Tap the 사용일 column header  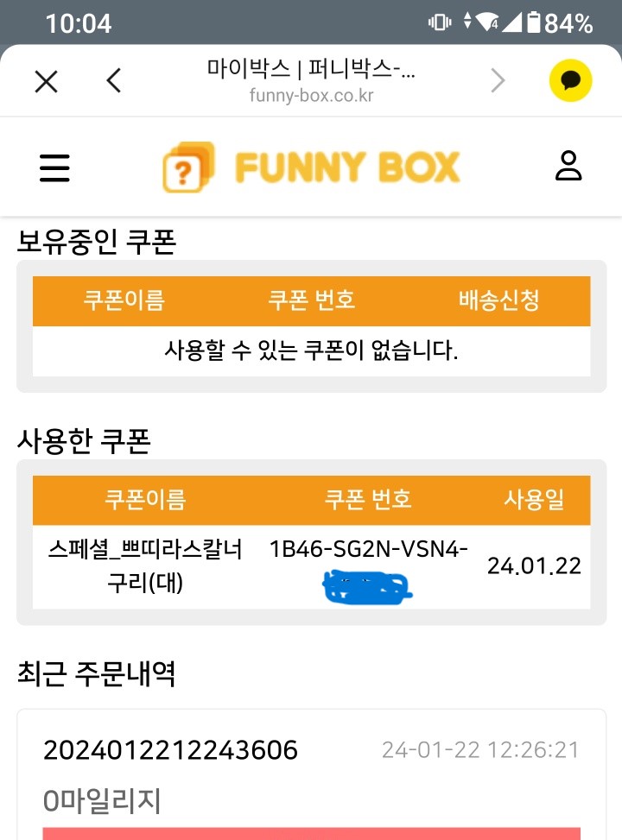point(534,499)
